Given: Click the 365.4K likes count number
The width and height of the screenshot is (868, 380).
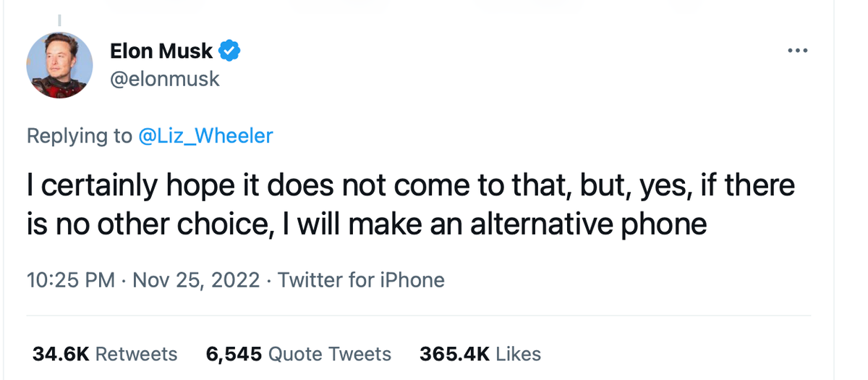Looking at the screenshot, I should 454,354.
